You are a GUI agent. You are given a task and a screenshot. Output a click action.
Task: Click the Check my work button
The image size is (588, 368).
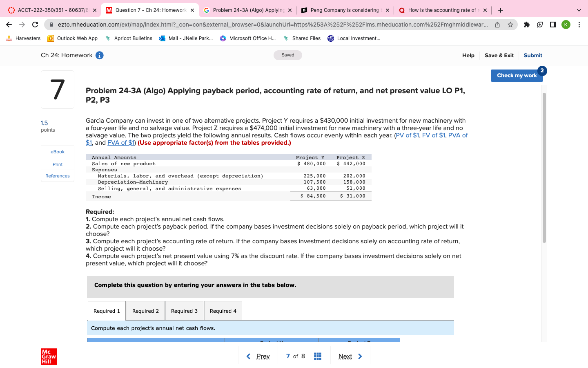[517, 75]
